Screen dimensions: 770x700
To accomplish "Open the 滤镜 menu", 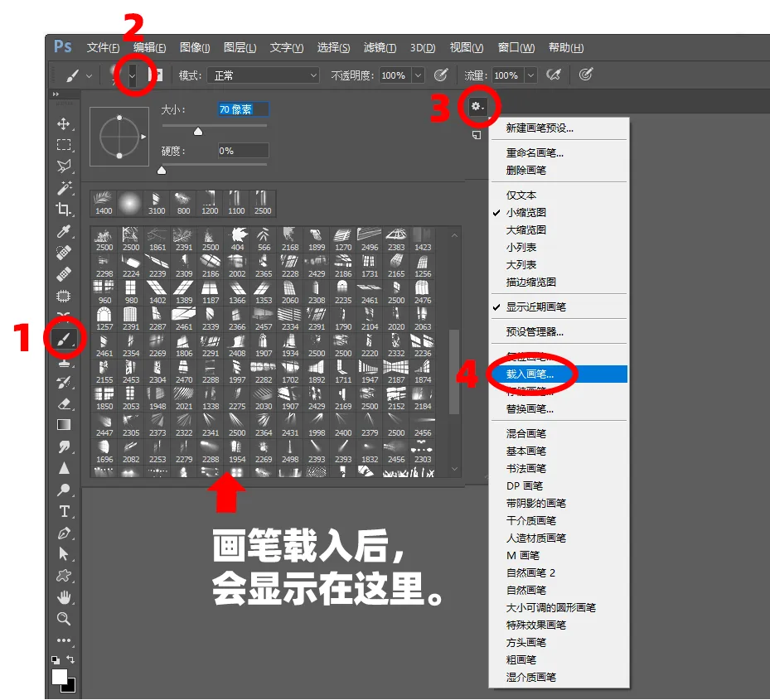I will 380,47.
